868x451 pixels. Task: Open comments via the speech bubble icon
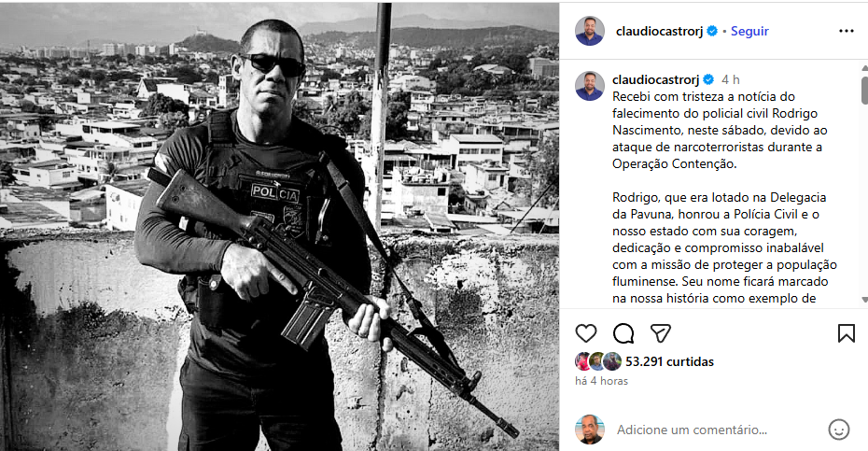(x=623, y=333)
